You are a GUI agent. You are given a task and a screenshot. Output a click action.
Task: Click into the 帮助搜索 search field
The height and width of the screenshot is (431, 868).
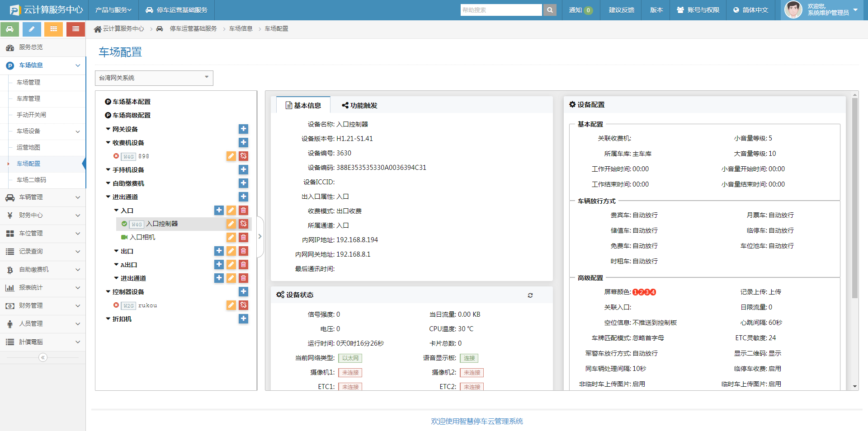(x=500, y=10)
